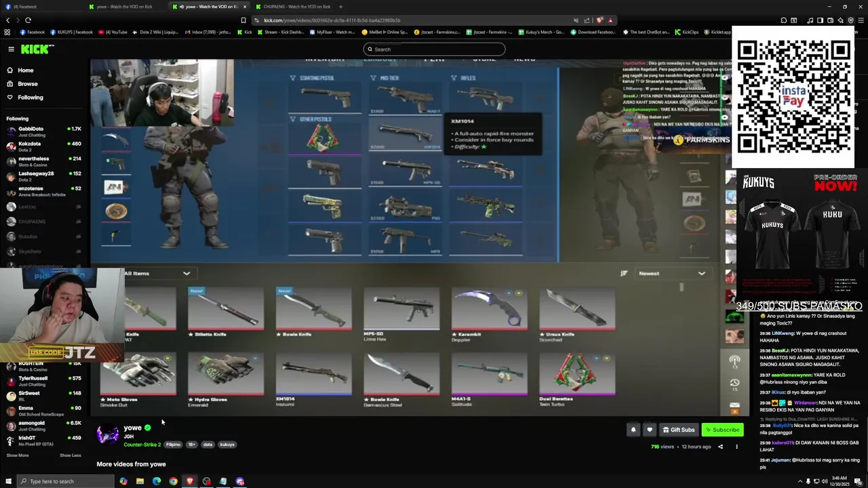Open SirSweet channel in sidebar
Viewport: 868px width, 488px height.
(x=43, y=396)
